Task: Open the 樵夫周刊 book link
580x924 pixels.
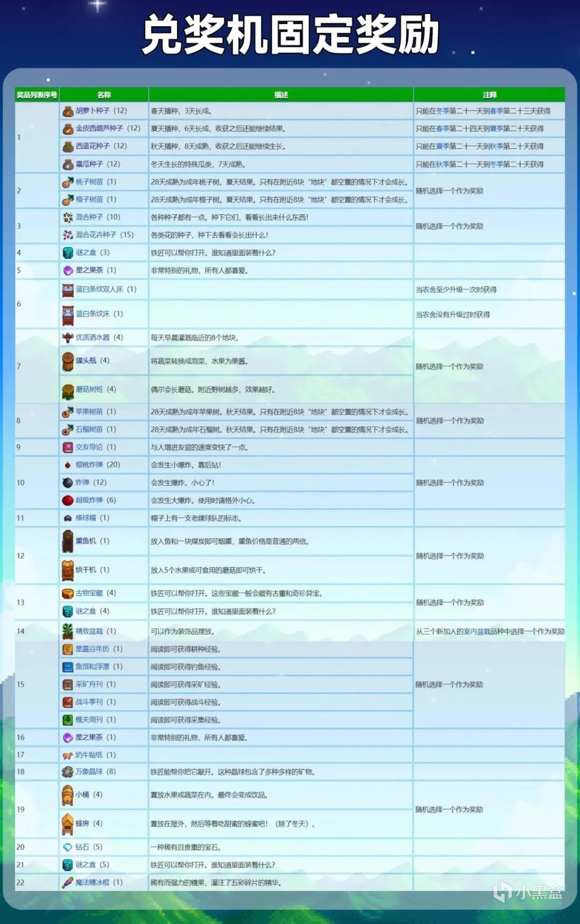Action: click(x=89, y=720)
